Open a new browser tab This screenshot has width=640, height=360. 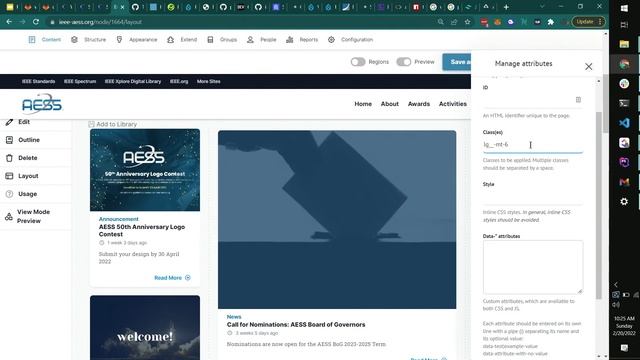506,7
